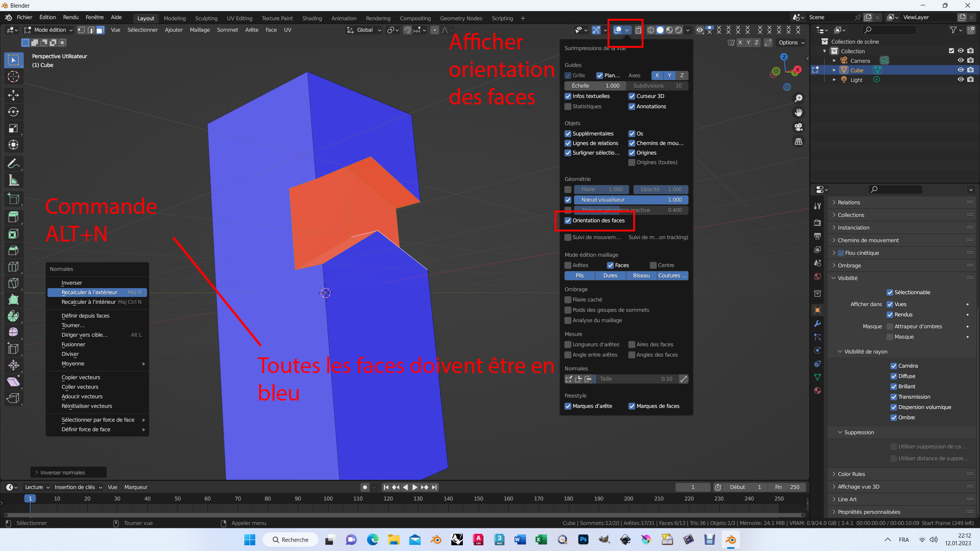Hide the Light object in outliner
Image resolution: width=980 pixels, height=551 pixels.
pyautogui.click(x=960, y=80)
